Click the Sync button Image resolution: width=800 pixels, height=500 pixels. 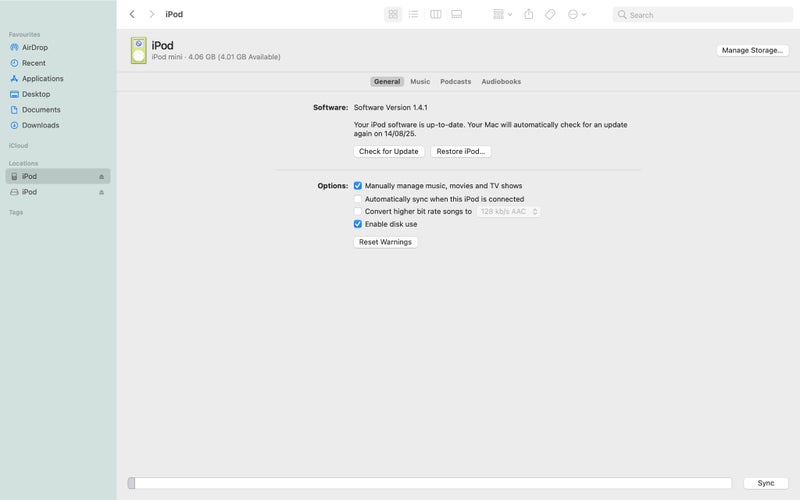coord(765,483)
